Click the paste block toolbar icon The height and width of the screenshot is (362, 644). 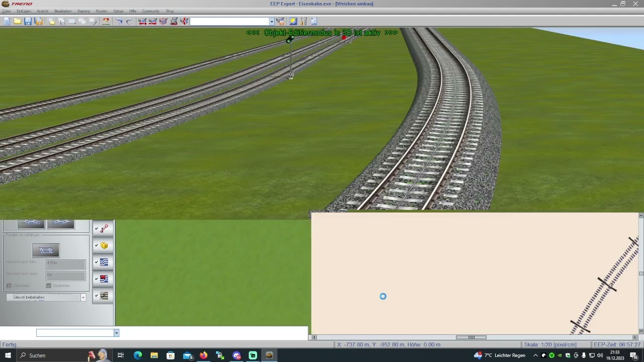(61, 21)
